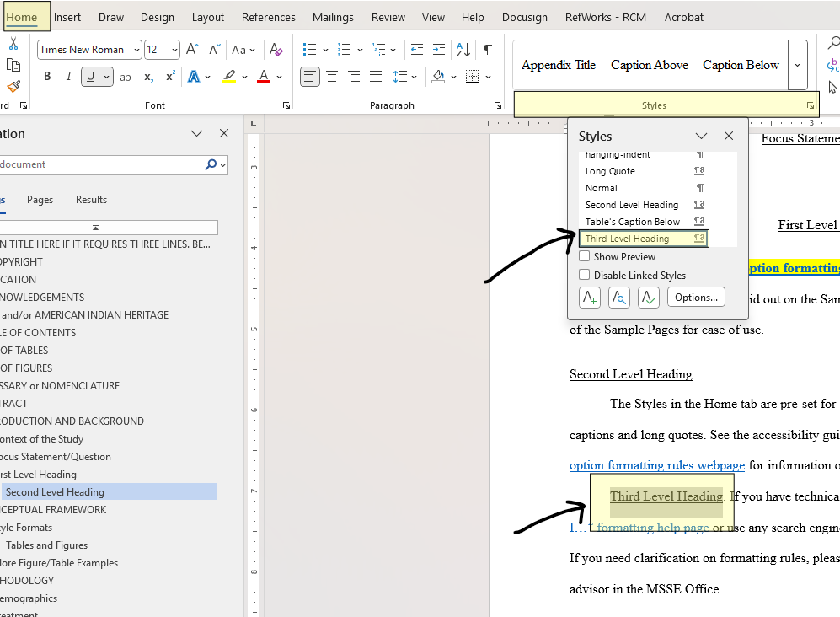Image resolution: width=840 pixels, height=617 pixels.
Task: Click the Options button in Styles pane
Action: [698, 297]
